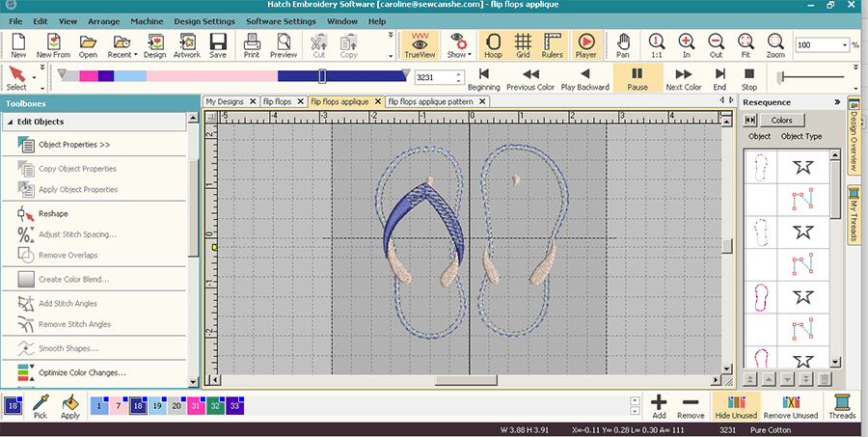
Task: Click the Colors button in Resequence
Action: [x=781, y=120]
